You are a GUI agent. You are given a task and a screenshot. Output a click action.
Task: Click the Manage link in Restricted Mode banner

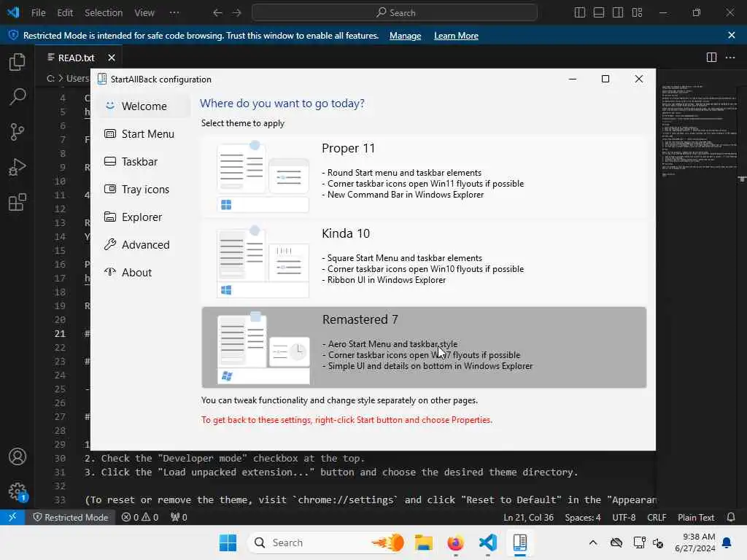click(x=405, y=36)
